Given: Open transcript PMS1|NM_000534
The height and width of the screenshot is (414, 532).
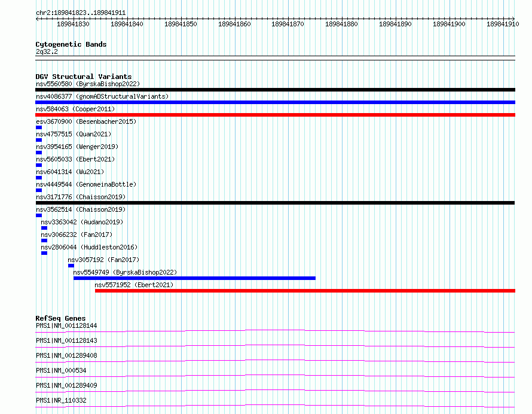Looking at the screenshot, I should pyautogui.click(x=61, y=370).
